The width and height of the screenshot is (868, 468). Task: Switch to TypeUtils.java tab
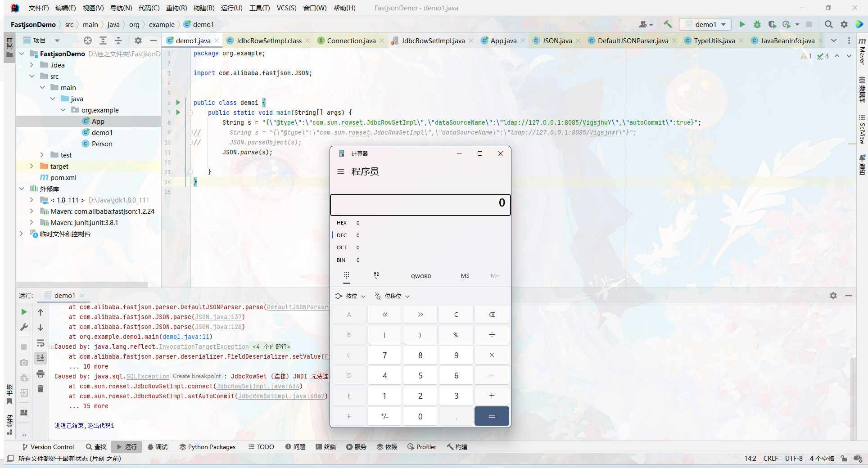714,40
